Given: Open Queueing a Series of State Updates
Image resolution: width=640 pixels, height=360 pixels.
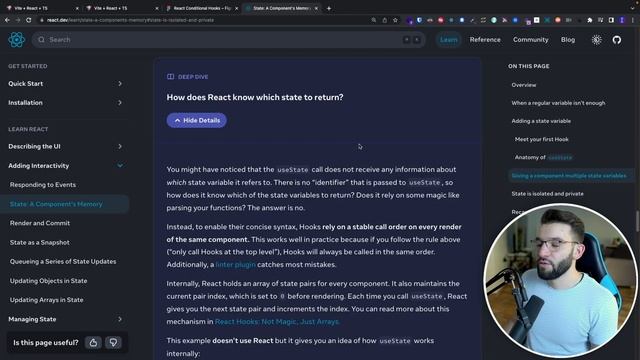Looking at the screenshot, I should pyautogui.click(x=63, y=261).
